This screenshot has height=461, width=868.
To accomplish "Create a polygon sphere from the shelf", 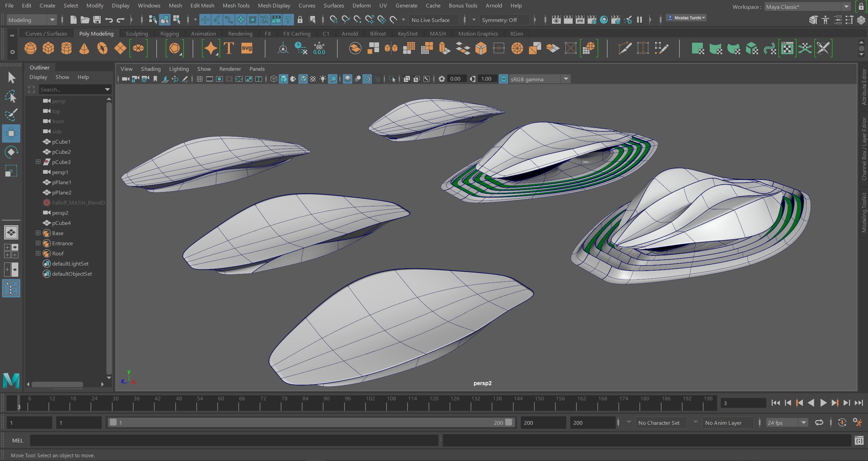I will tap(31, 48).
